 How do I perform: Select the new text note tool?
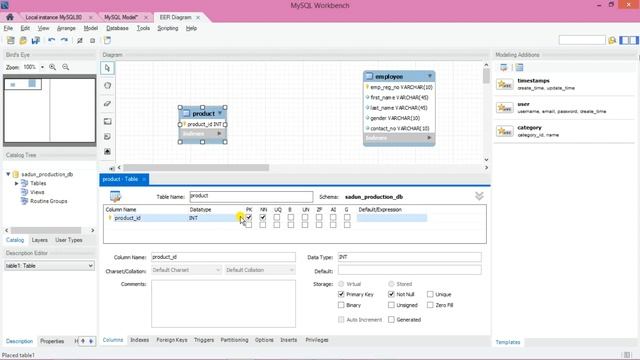[x=107, y=136]
